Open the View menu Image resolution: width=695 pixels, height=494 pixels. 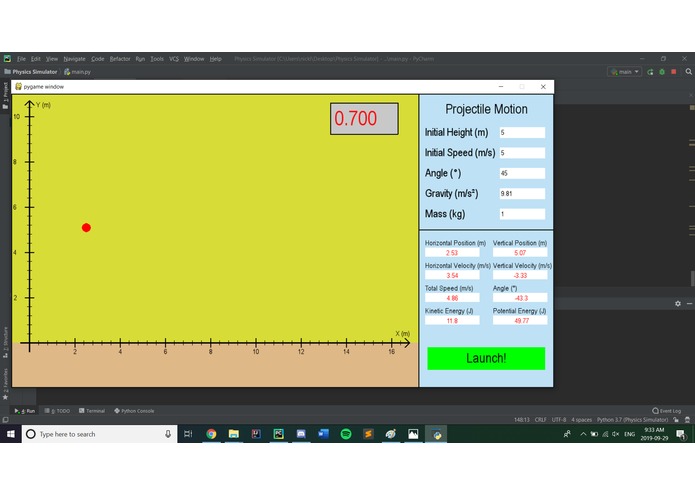pyautogui.click(x=52, y=58)
